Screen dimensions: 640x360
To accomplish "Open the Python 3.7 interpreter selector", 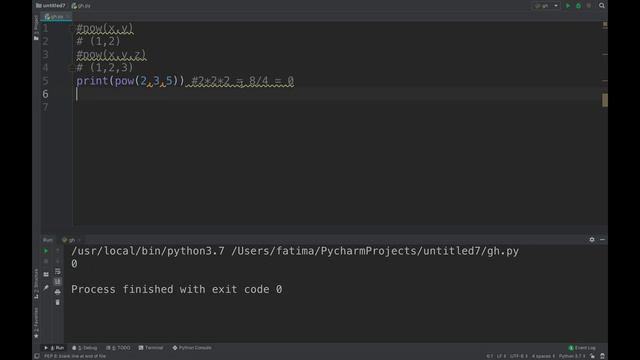I will pos(571,356).
